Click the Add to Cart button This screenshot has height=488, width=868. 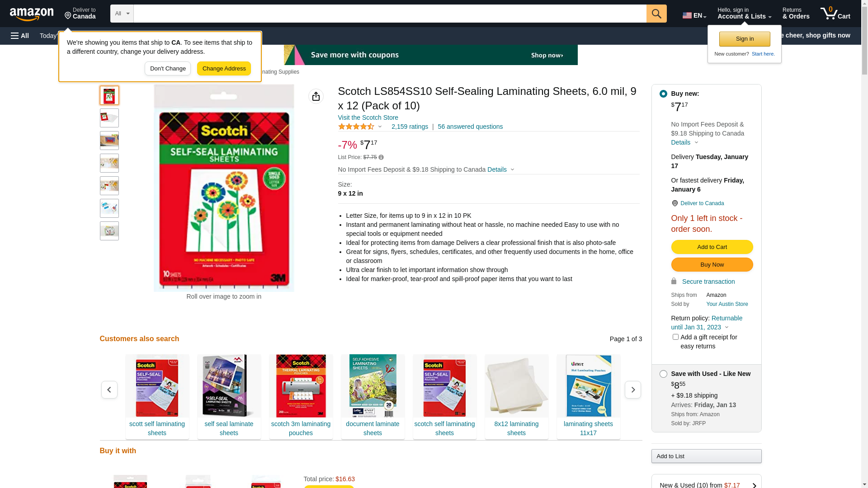(x=712, y=247)
